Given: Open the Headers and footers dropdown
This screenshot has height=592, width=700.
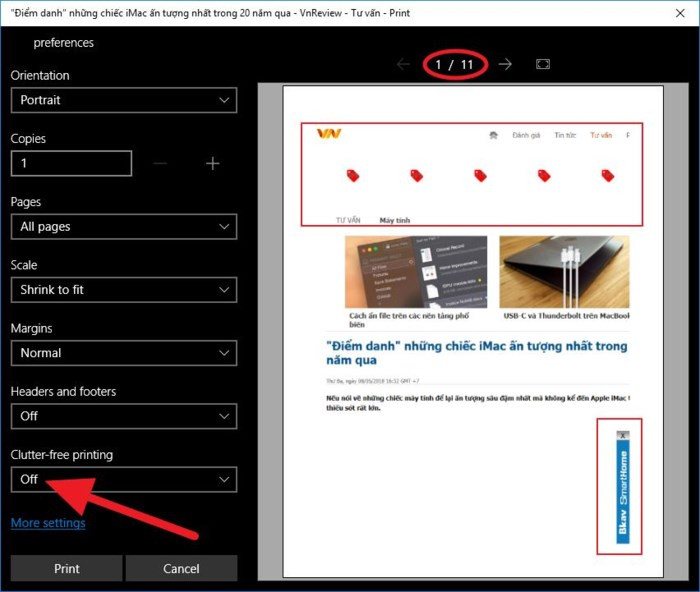Looking at the screenshot, I should (123, 416).
